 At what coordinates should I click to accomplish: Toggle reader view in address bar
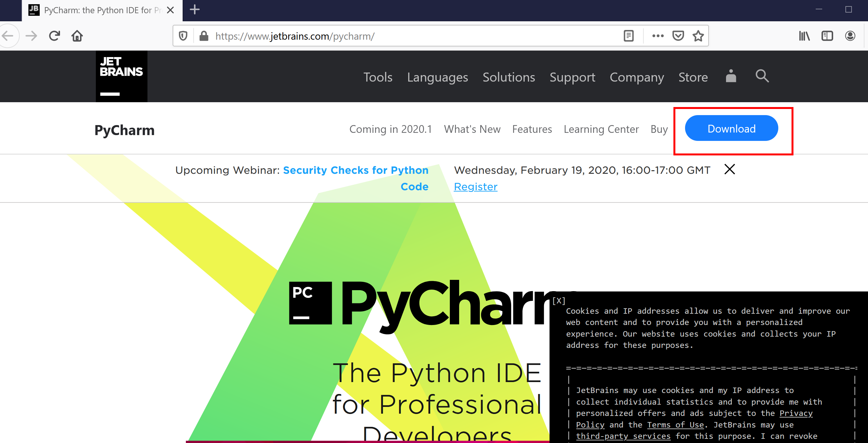click(x=629, y=36)
